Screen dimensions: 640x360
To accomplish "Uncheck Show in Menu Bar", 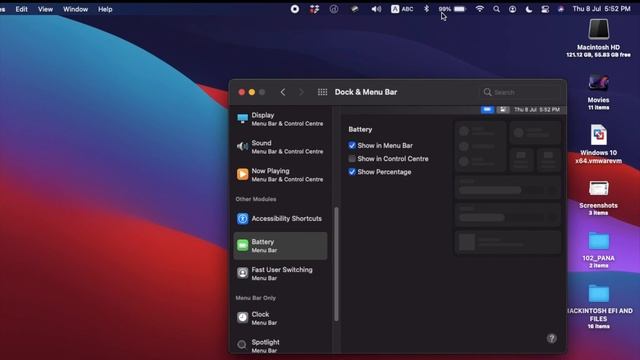I will pos(352,145).
